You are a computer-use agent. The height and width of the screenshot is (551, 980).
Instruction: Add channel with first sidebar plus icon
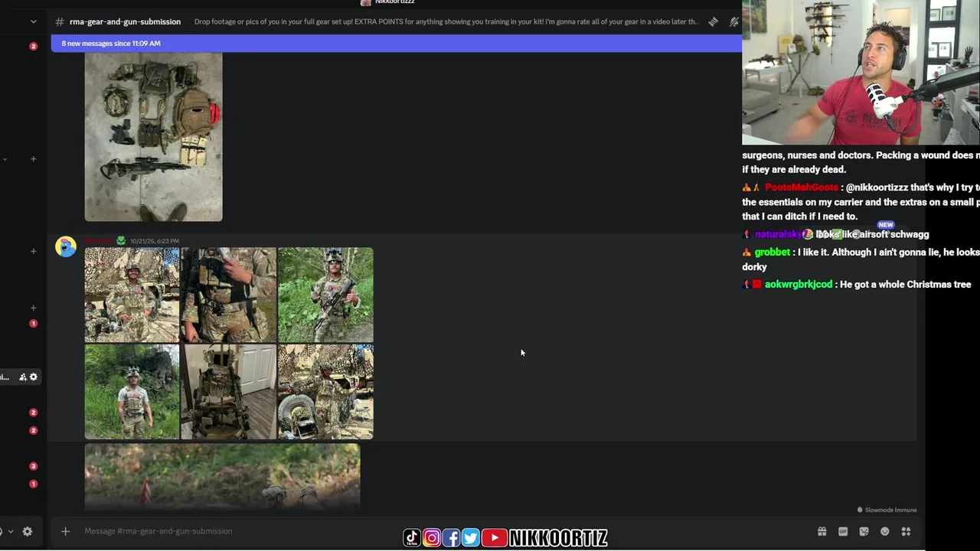(33, 159)
